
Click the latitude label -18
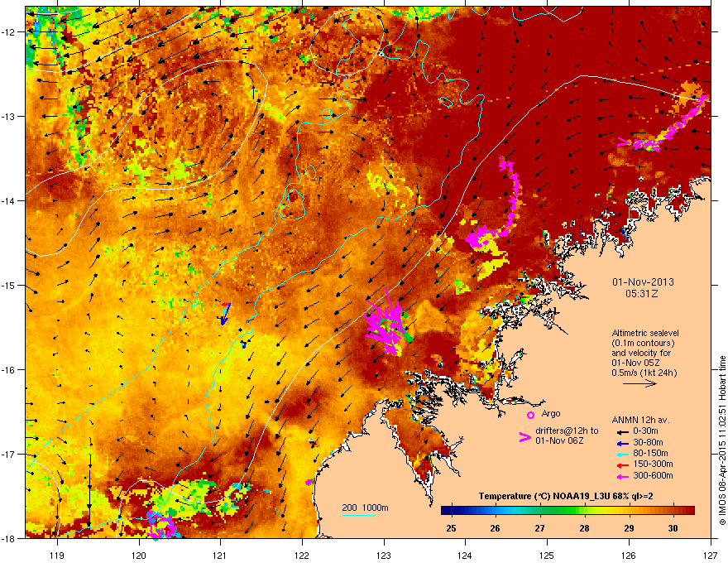point(8,538)
